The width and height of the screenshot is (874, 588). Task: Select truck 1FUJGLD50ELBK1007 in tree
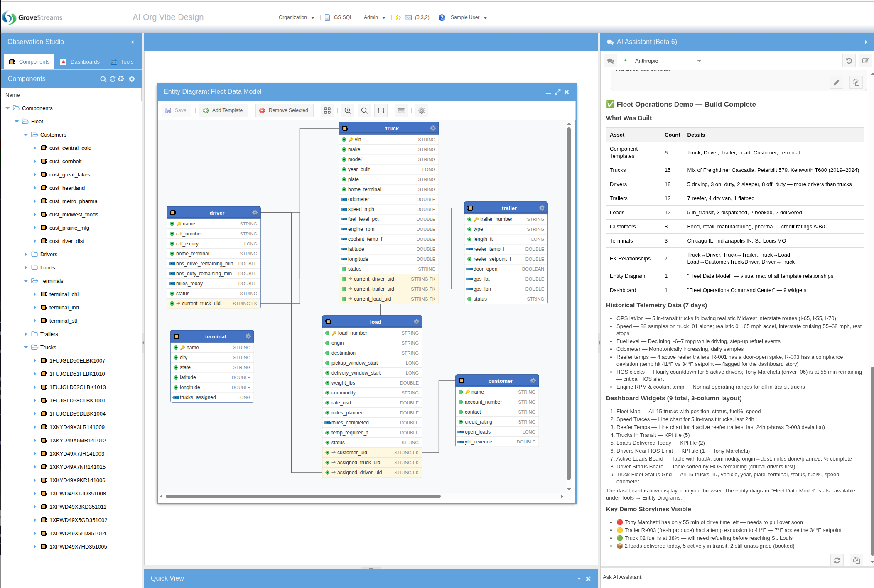[x=77, y=361]
